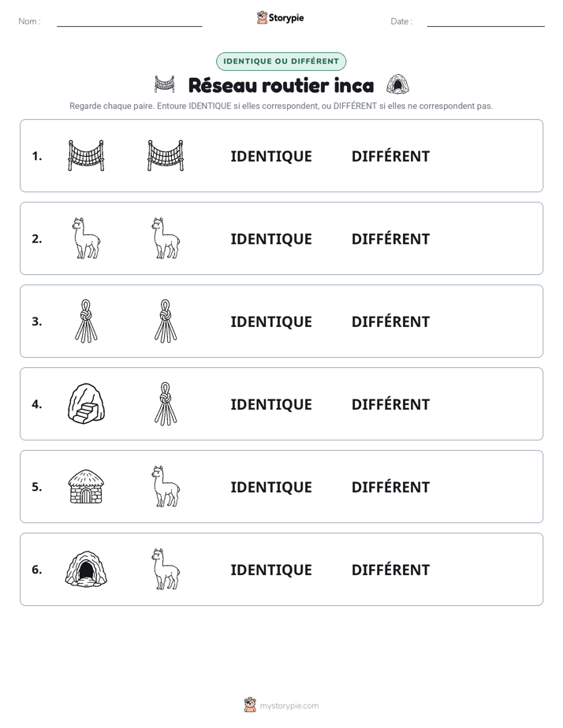Choose DIFFÉRENT for pair 6
The image size is (563, 728).
(x=390, y=570)
